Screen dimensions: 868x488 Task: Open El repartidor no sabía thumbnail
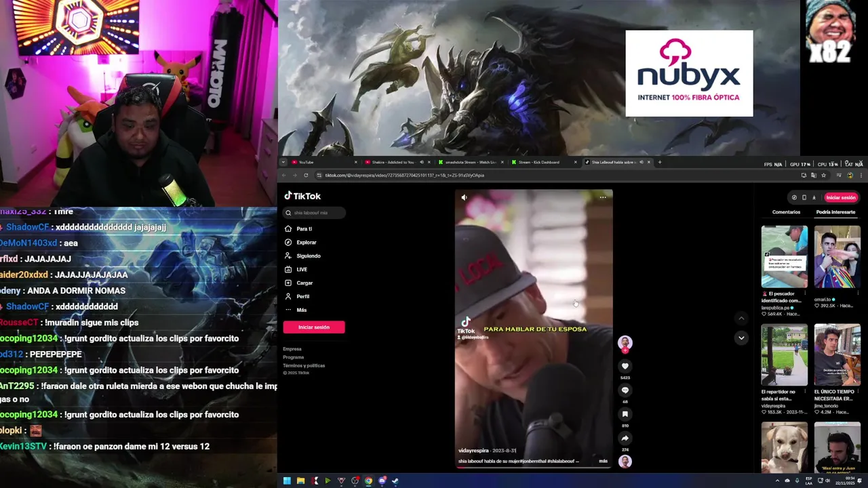[785, 355]
